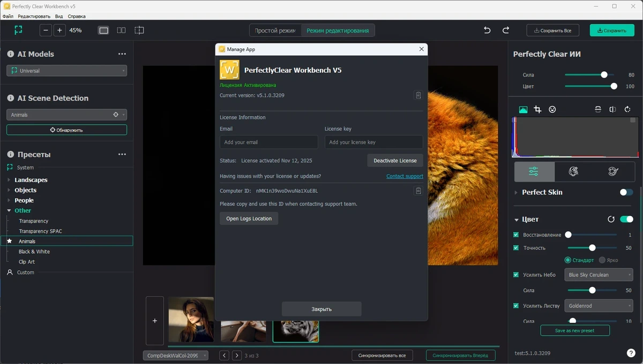Open Редактировать menu
The image size is (643, 364).
click(x=34, y=17)
